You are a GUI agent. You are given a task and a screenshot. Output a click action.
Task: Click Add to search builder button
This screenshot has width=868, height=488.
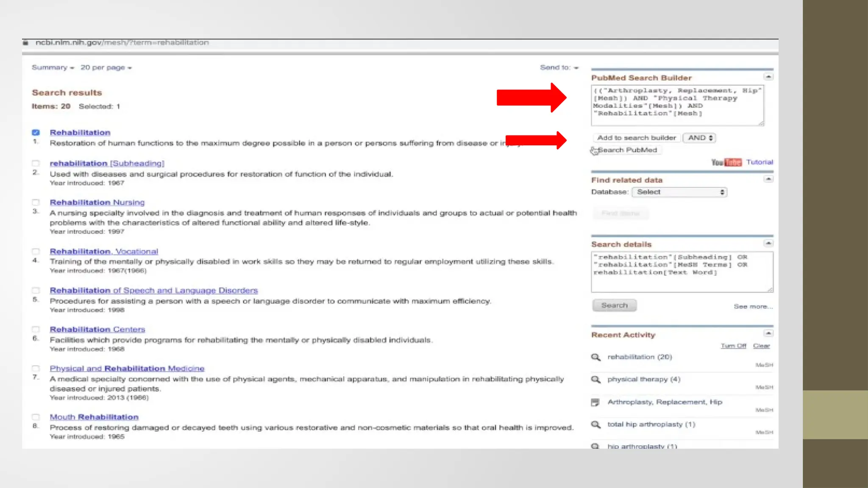636,138
